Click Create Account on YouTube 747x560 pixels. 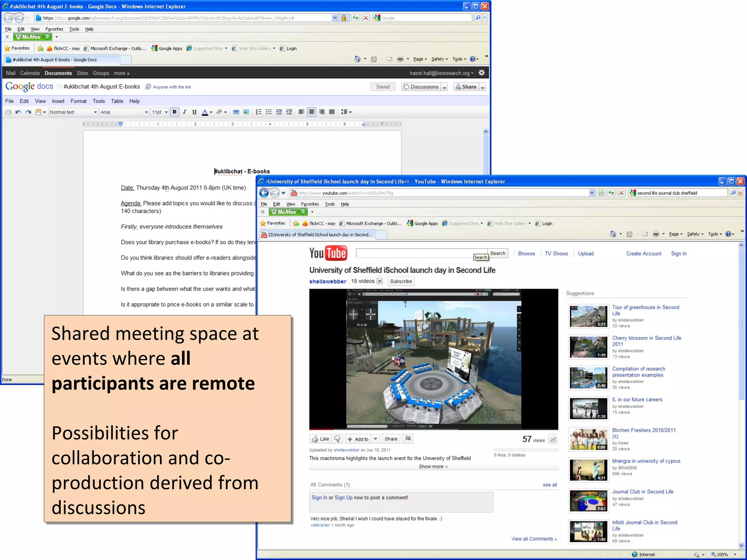(643, 253)
